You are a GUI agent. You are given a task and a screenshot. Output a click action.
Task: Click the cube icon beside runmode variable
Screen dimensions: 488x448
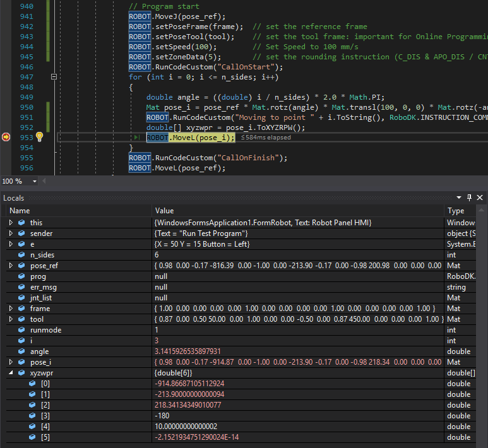coord(21,330)
